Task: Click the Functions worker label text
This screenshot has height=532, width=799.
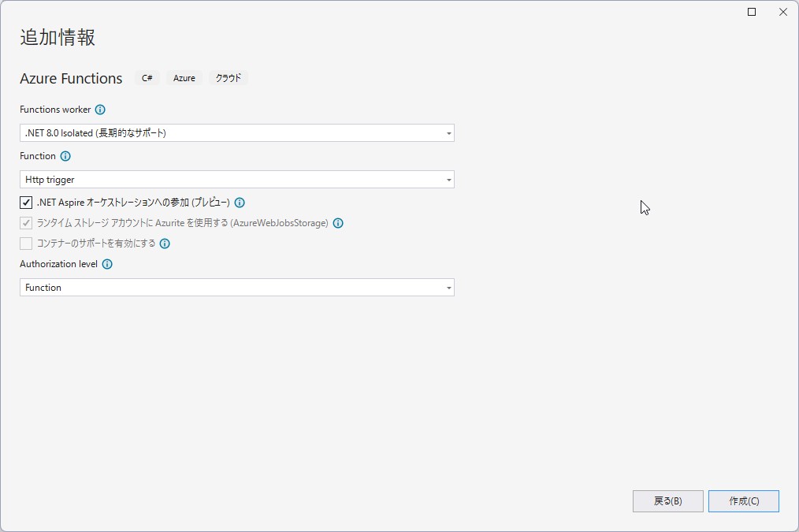Action: point(55,110)
